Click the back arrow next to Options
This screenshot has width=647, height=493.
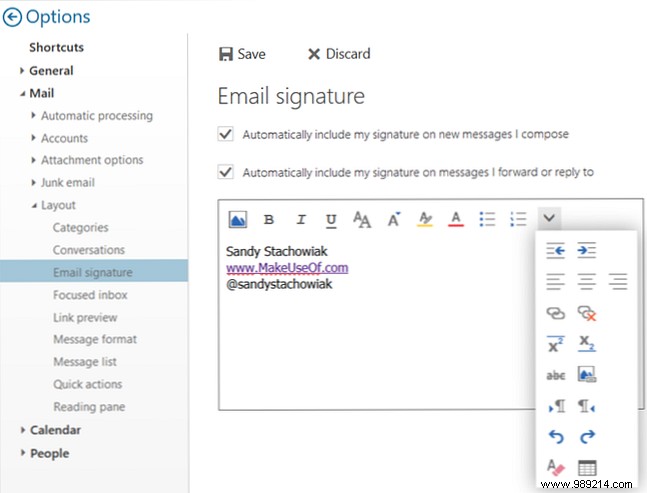tap(12, 17)
